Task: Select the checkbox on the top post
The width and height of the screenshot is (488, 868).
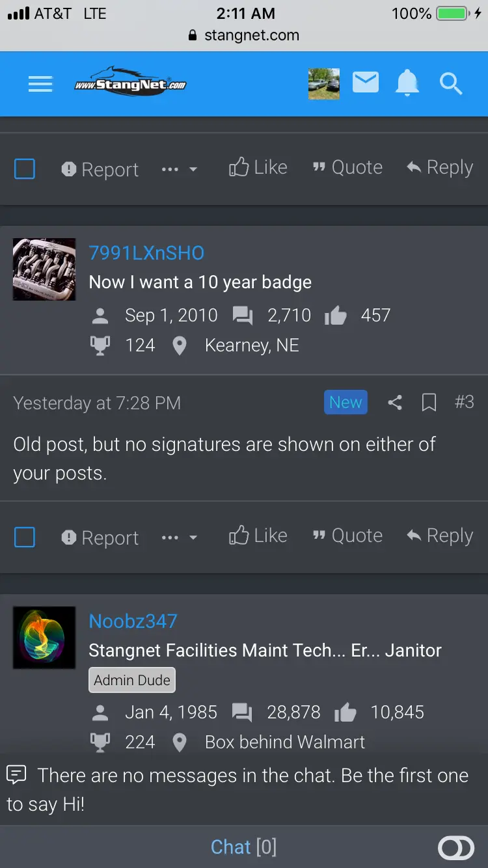Action: 25,169
